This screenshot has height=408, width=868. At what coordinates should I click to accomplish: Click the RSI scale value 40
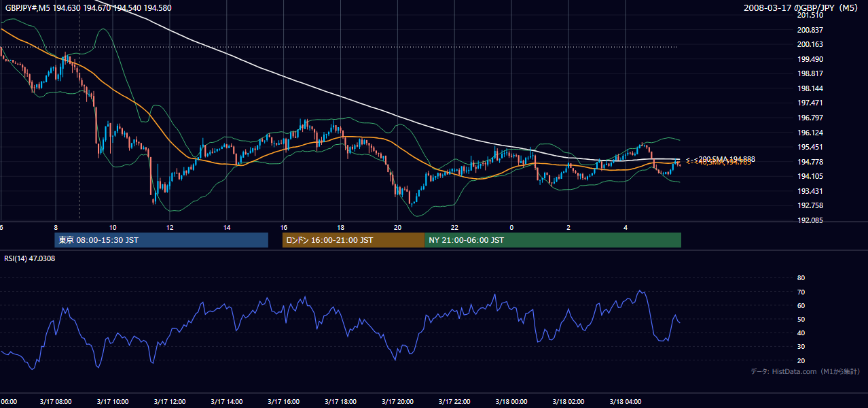click(x=801, y=333)
